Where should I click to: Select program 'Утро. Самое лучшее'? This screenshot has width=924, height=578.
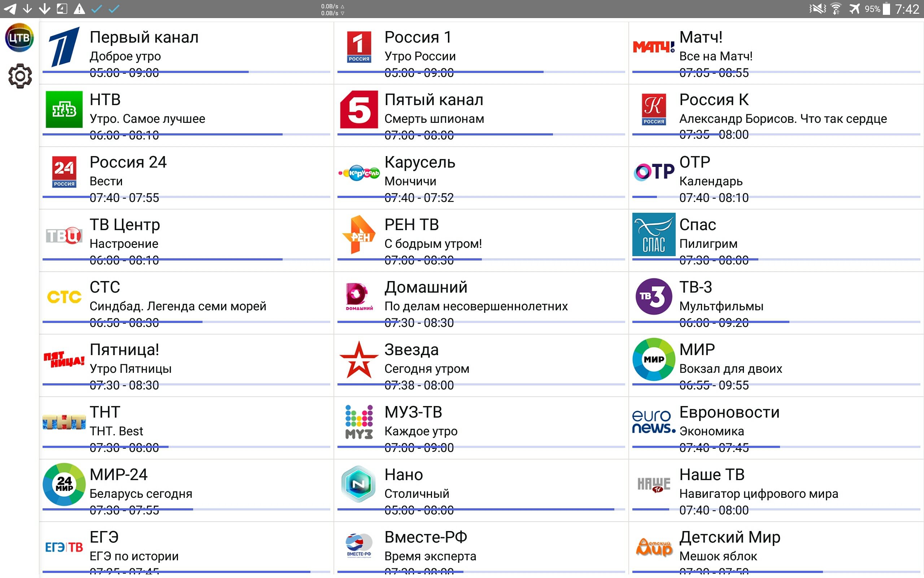pyautogui.click(x=147, y=119)
